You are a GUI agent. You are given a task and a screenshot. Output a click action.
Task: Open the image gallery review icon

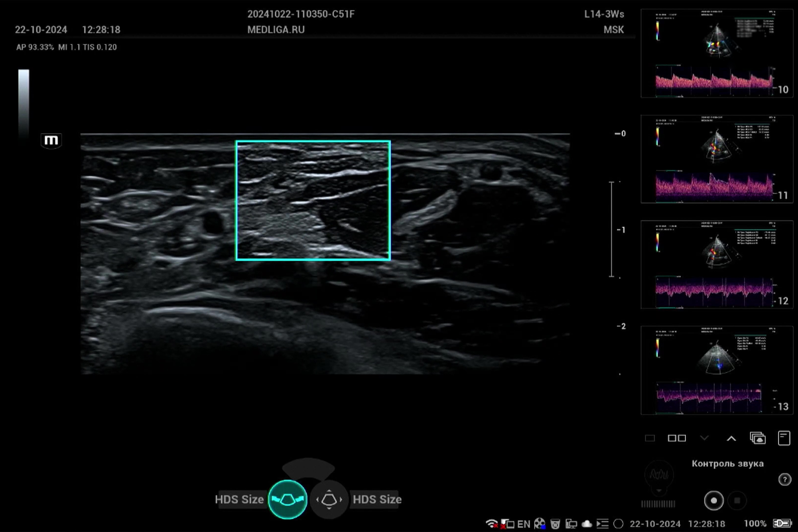click(757, 438)
